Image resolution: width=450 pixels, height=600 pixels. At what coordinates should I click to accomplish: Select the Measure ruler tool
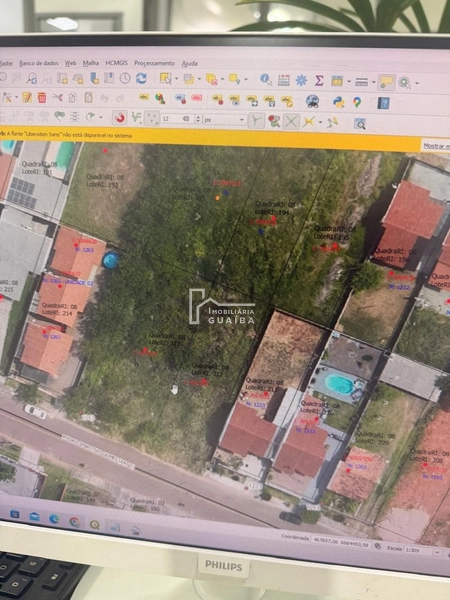[x=362, y=82]
